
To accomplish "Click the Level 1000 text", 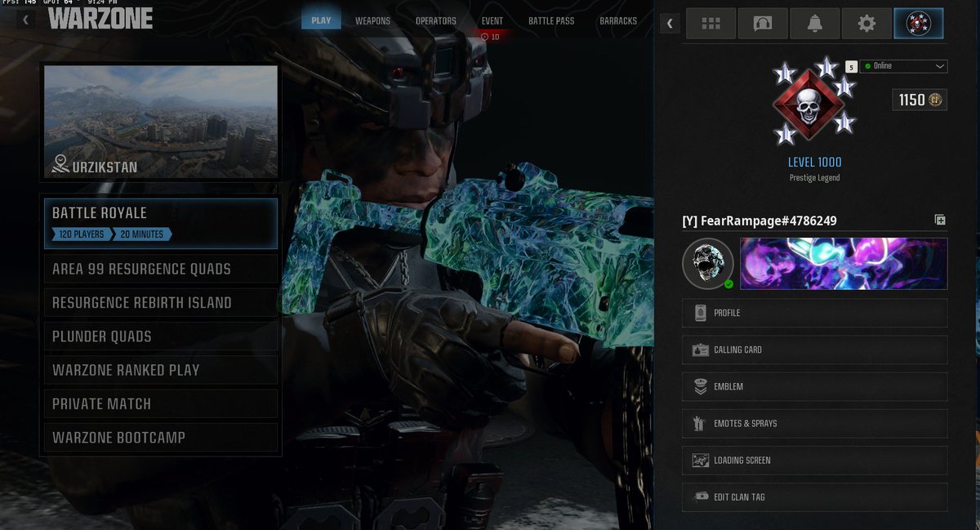I will (814, 162).
